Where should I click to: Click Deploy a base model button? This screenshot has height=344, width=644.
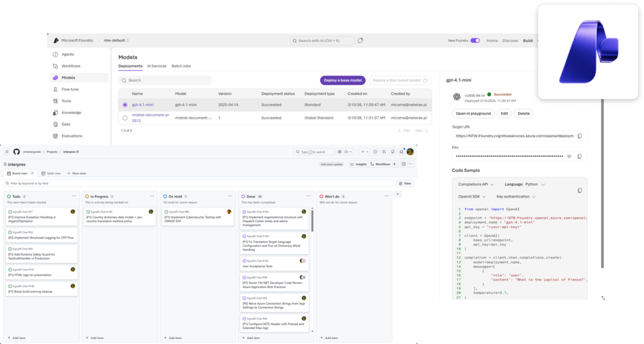(342, 80)
